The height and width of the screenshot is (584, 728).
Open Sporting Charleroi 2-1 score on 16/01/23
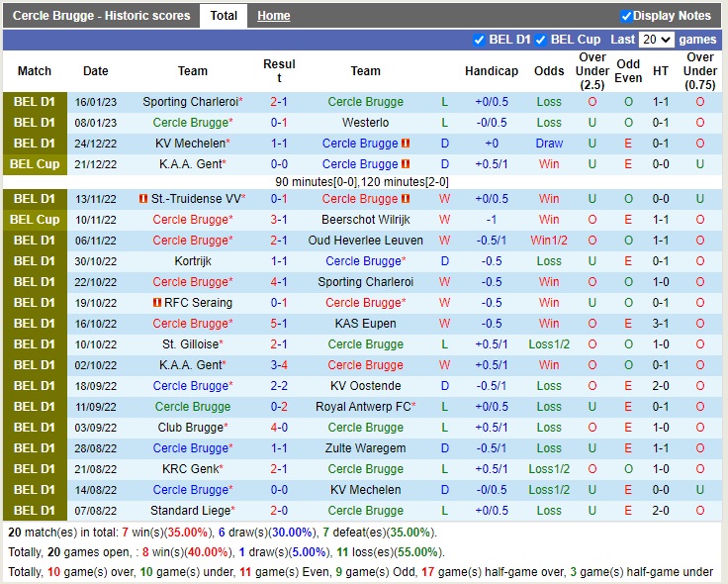[279, 102]
